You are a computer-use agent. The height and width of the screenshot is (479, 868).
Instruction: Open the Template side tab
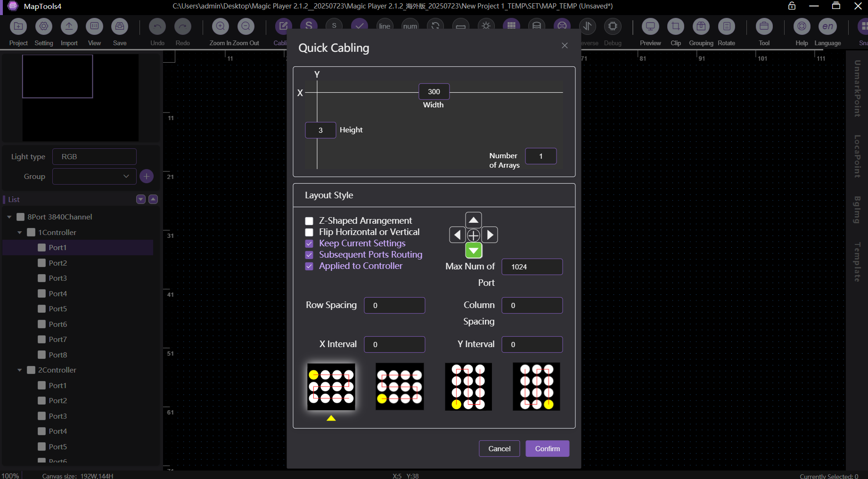coord(857,262)
